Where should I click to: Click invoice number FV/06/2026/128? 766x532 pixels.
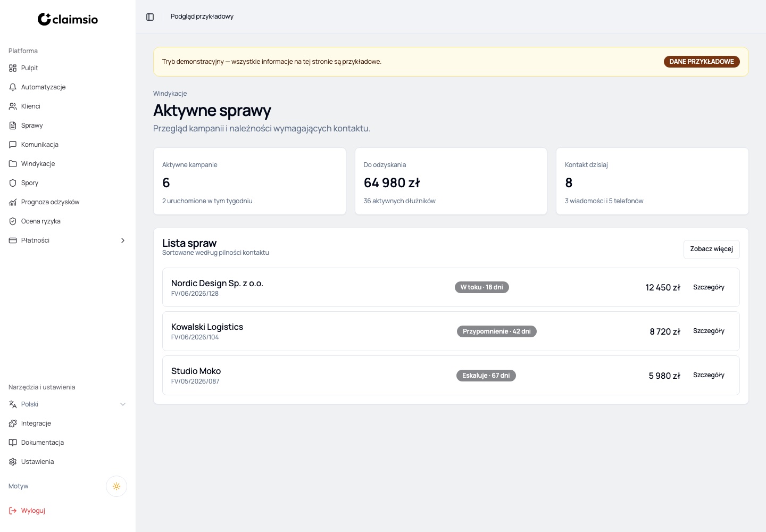tap(195, 294)
